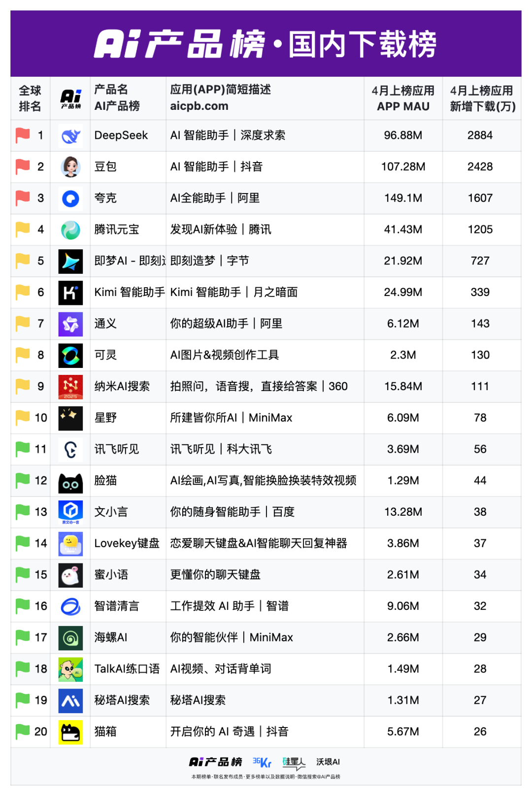Click the AI产品榜·国内下载榜 title banner
This screenshot has width=532, height=796.
click(x=266, y=44)
